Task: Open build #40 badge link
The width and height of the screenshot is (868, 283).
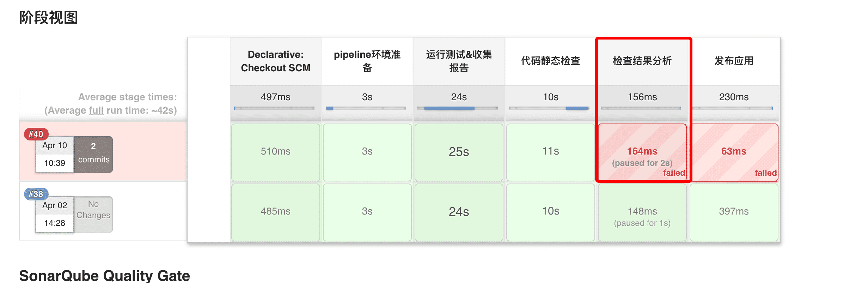Action: pos(36,134)
